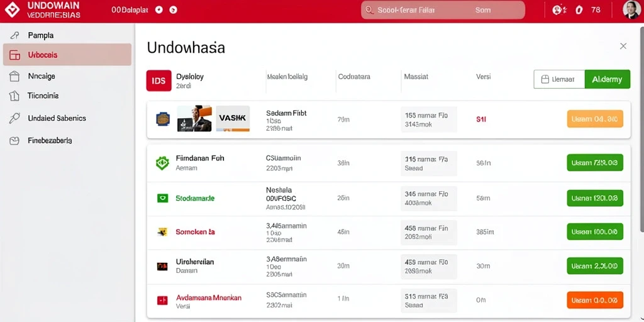Viewport: 644px width, 322px height.
Task: Open the people icon in the header
Action: pyautogui.click(x=559, y=10)
